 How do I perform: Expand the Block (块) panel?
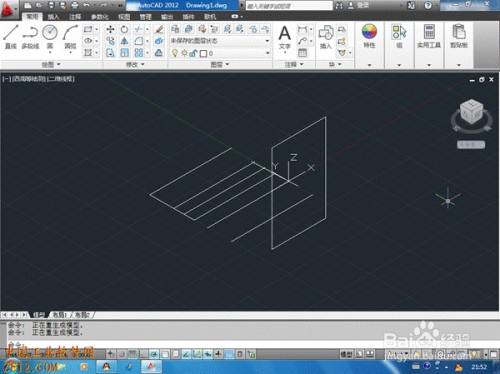pos(335,64)
